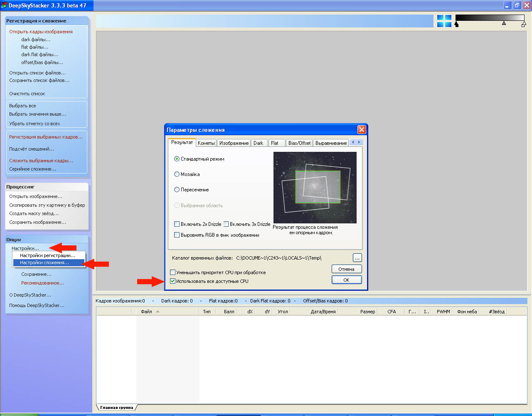Click the gray midtone gradient slider marker
Screen dimensions: 532x416
504,24
